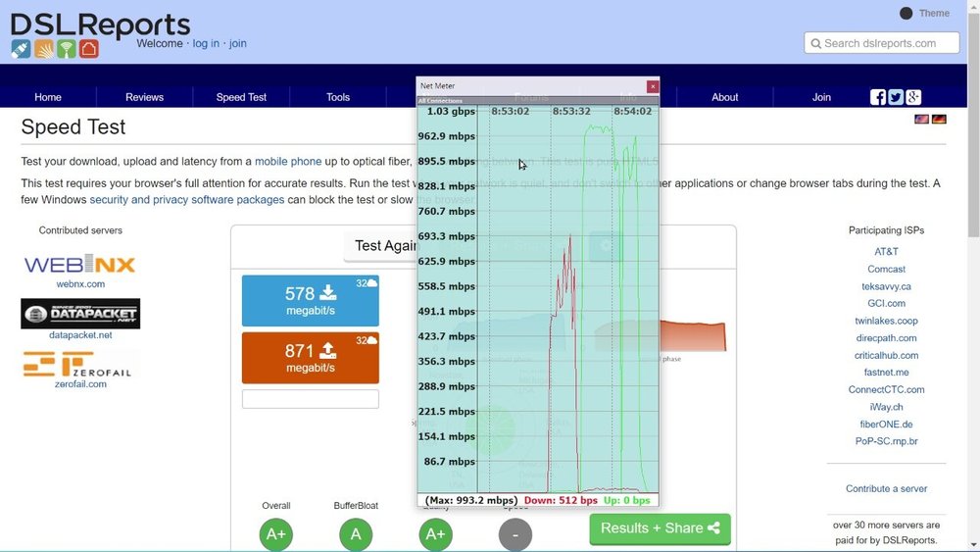Open the GCI.com ISP link
980x552 pixels.
886,303
